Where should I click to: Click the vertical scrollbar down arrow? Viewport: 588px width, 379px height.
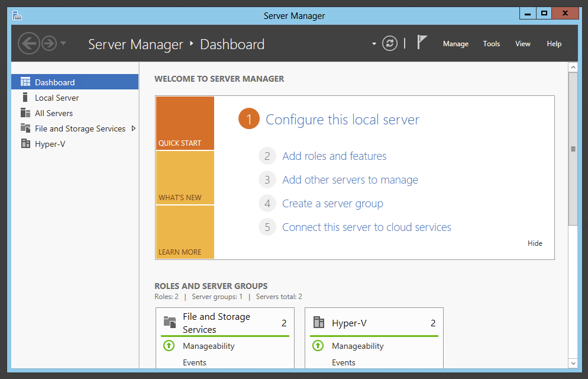point(573,363)
